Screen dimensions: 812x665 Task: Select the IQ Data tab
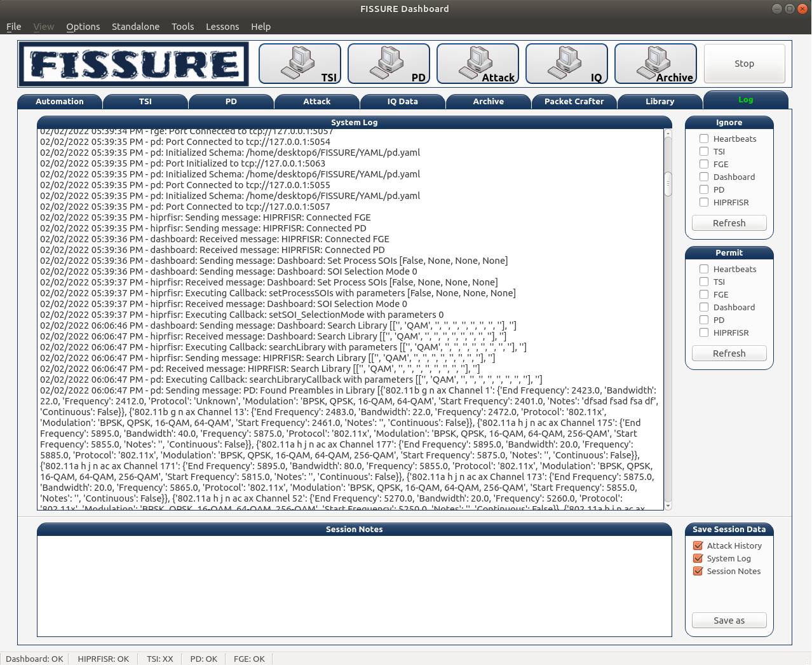click(x=403, y=102)
